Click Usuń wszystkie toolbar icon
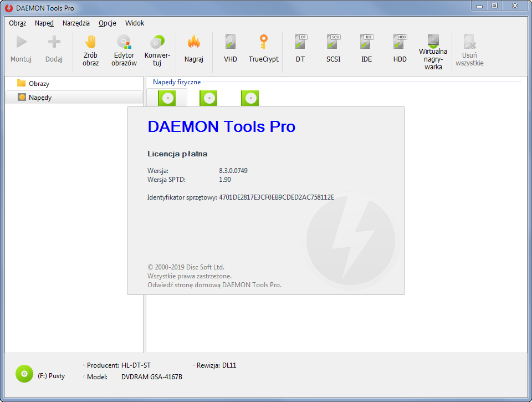The height and width of the screenshot is (402, 532). pos(469,42)
